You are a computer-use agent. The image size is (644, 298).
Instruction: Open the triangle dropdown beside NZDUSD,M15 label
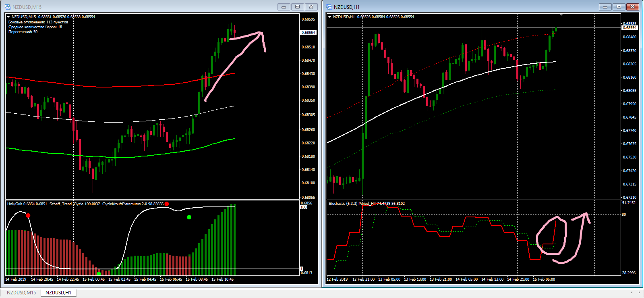(8, 17)
